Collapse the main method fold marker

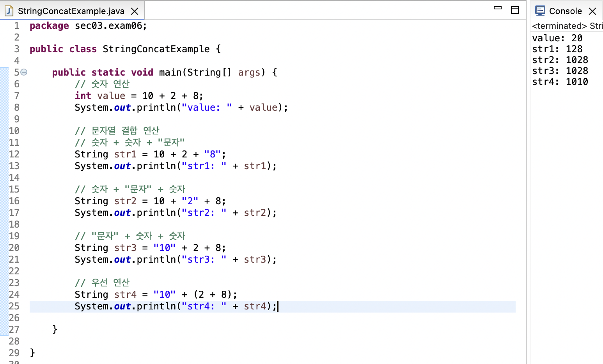coord(24,72)
